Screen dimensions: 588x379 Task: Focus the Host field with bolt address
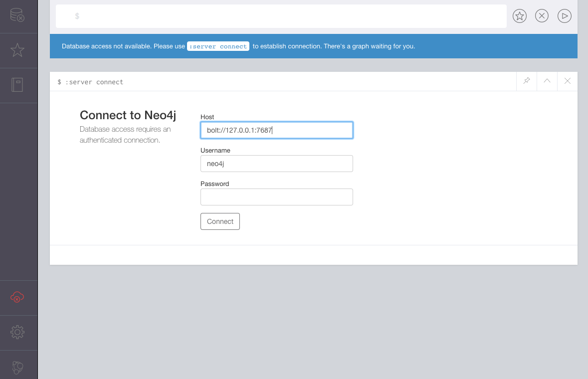coord(276,130)
